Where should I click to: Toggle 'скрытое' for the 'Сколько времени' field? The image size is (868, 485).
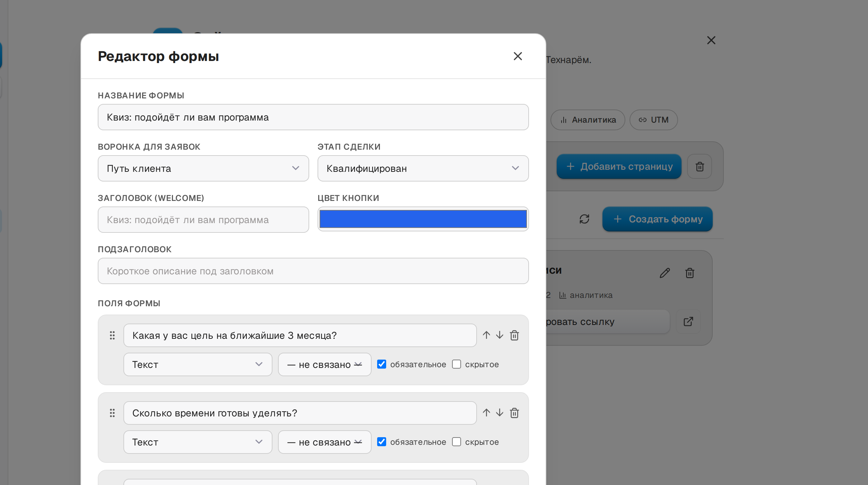457,442
